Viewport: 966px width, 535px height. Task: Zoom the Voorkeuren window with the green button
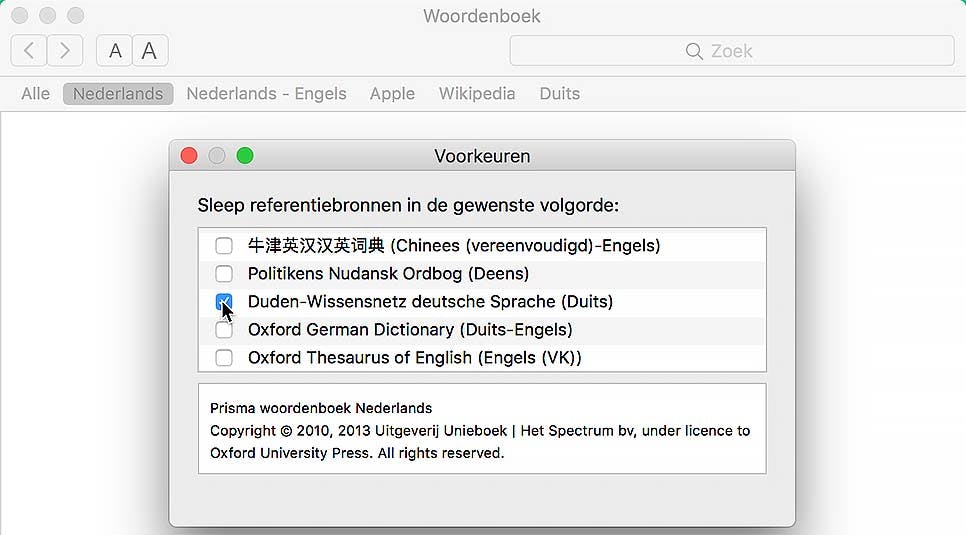point(245,156)
